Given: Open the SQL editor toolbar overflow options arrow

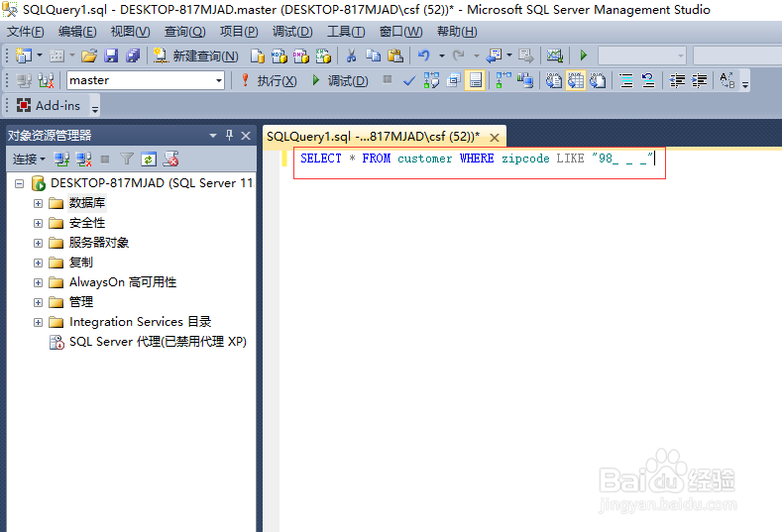Looking at the screenshot, I should pyautogui.click(x=745, y=84).
